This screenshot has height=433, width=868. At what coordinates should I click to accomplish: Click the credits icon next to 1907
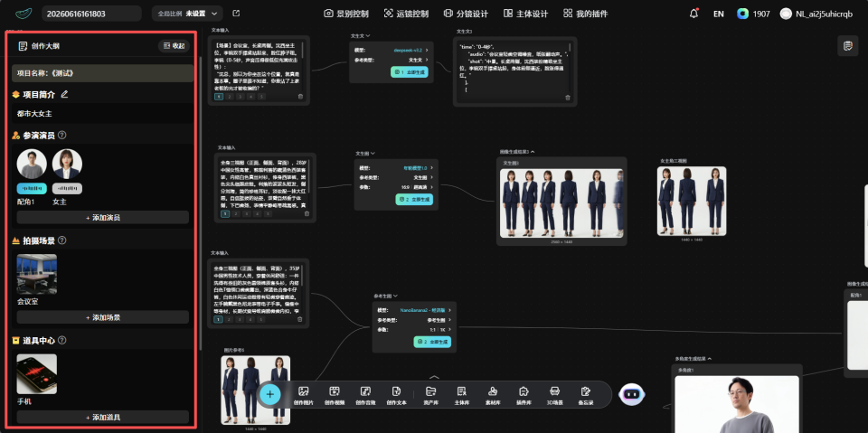click(x=742, y=14)
